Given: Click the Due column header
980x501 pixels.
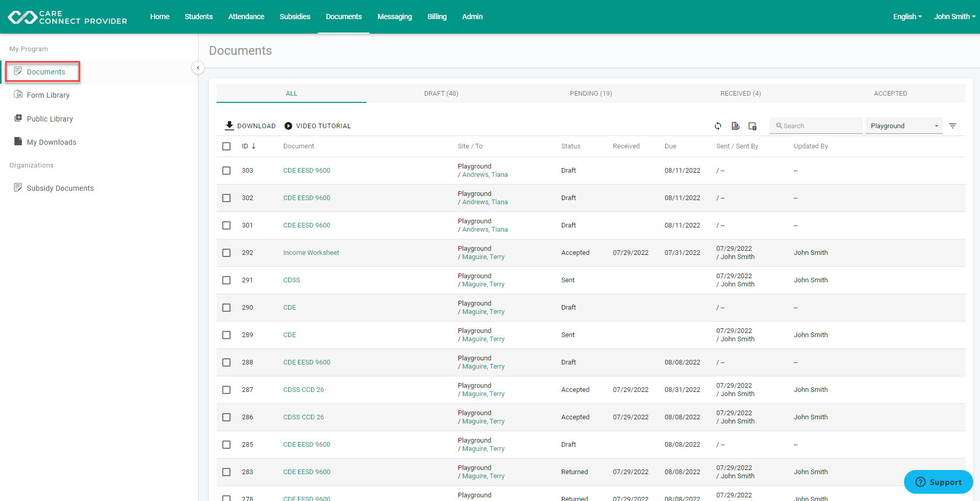Looking at the screenshot, I should click(x=670, y=146).
